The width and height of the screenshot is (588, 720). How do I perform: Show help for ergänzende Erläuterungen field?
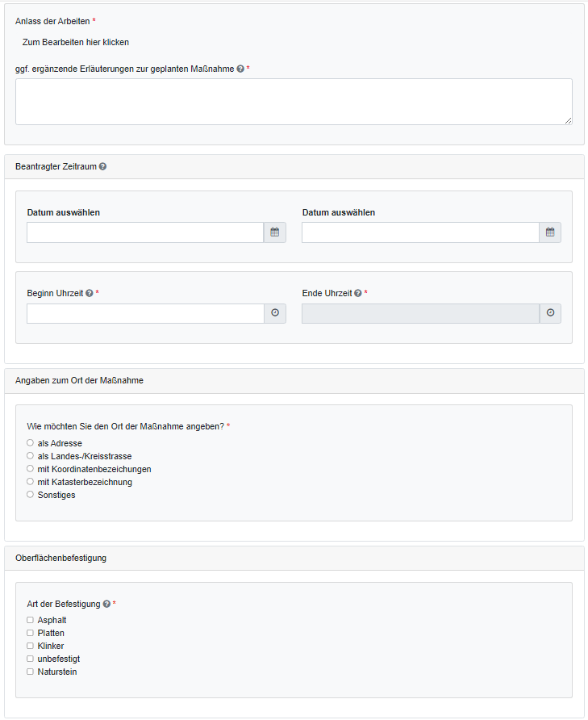(x=240, y=69)
